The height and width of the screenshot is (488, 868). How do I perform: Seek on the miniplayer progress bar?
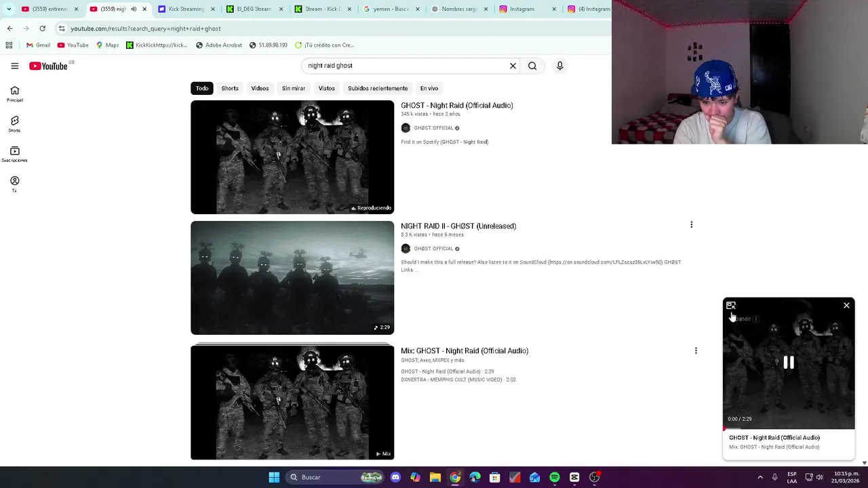tap(789, 428)
